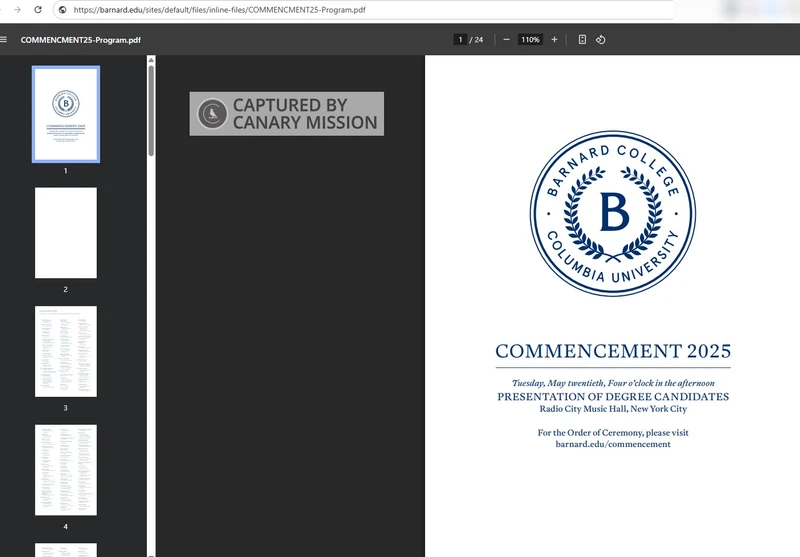Screen dimensions: 800x557
Task: Open blank page 2 thumbnail
Action: point(66,233)
